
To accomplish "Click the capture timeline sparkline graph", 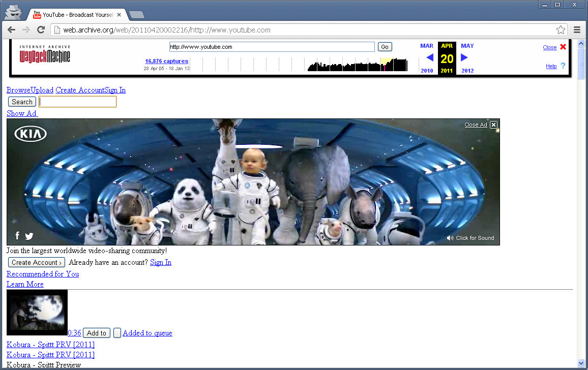I will (305, 64).
